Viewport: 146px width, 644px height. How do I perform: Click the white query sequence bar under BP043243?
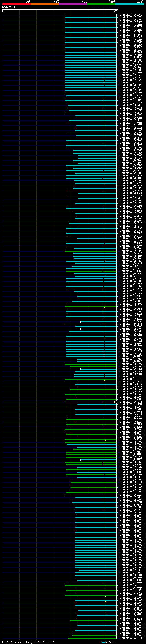(60, 10)
